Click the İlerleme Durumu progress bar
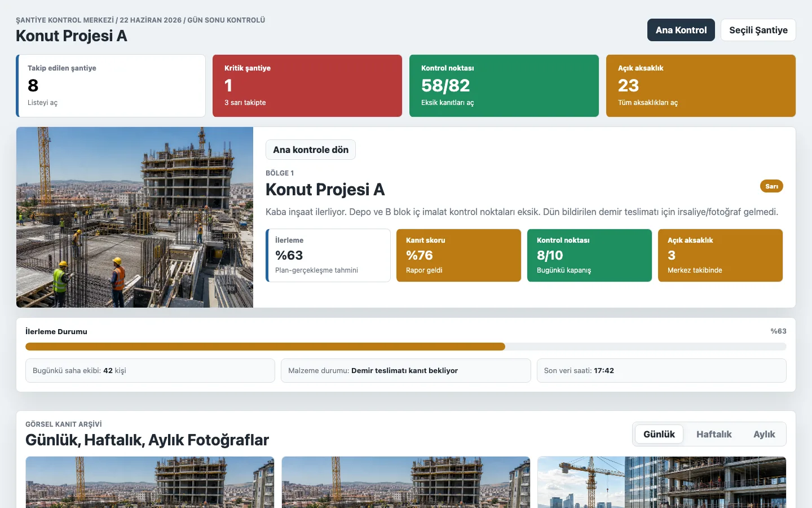 406,347
